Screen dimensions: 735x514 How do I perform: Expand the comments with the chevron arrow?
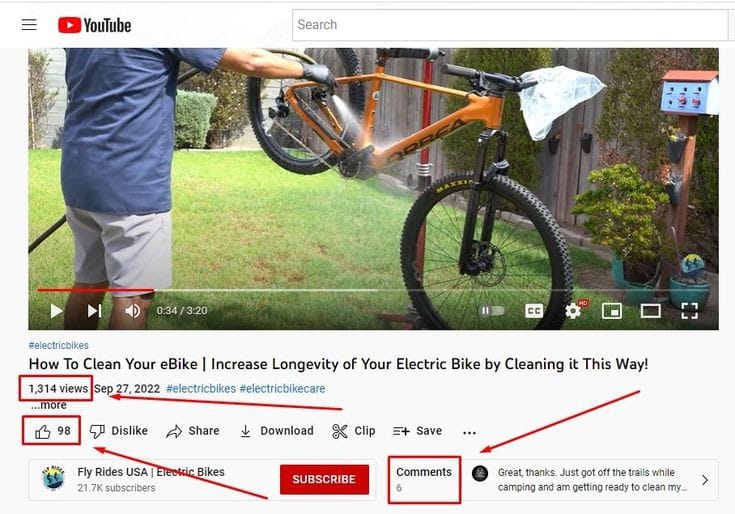pyautogui.click(x=705, y=480)
